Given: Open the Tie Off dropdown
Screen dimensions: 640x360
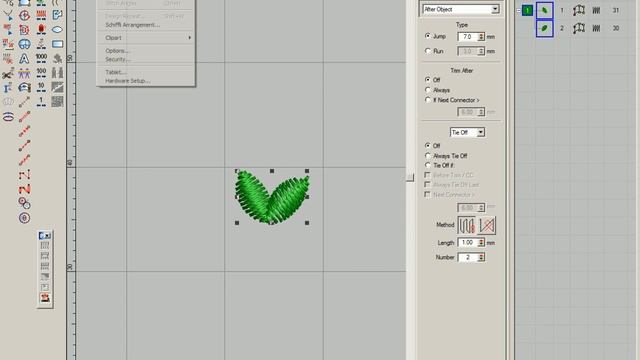Looking at the screenshot, I should tap(480, 132).
